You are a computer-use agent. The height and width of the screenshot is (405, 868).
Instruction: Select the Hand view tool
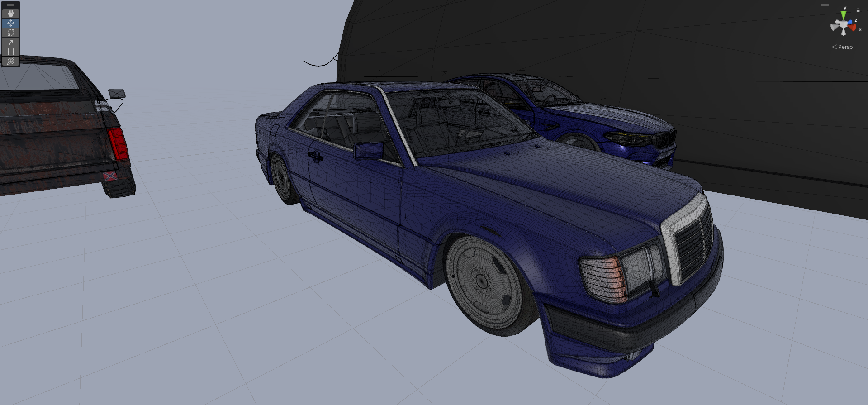[11, 14]
